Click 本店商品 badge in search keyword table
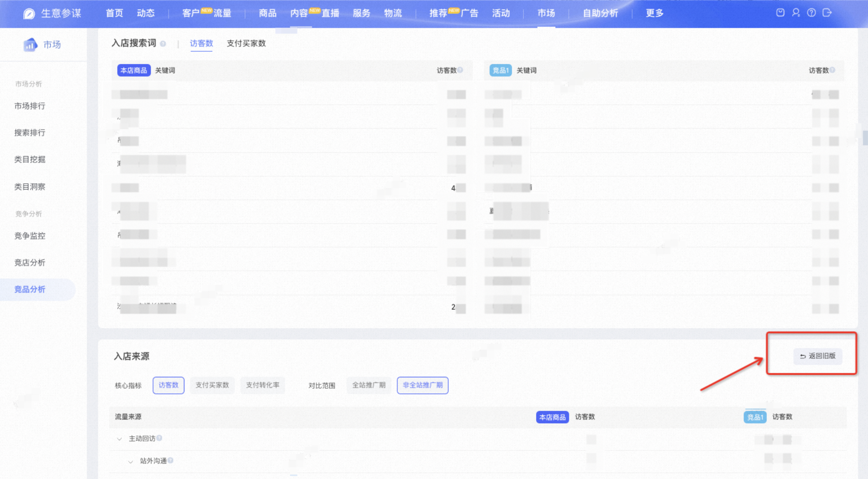 point(134,70)
